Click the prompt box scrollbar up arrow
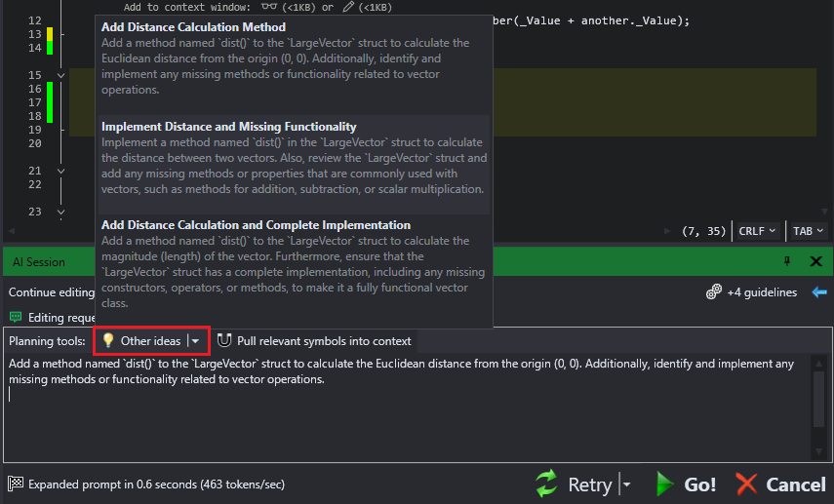834x504 pixels. coord(819,363)
